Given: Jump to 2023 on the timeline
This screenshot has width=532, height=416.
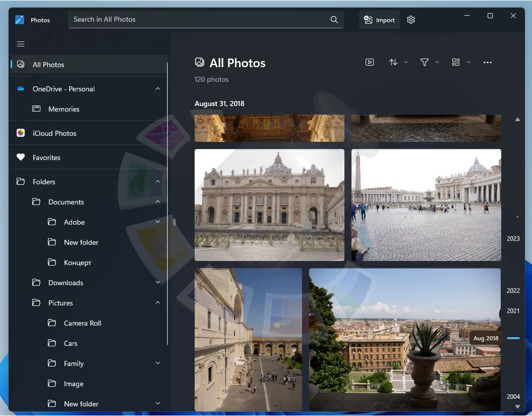Looking at the screenshot, I should click(x=513, y=239).
